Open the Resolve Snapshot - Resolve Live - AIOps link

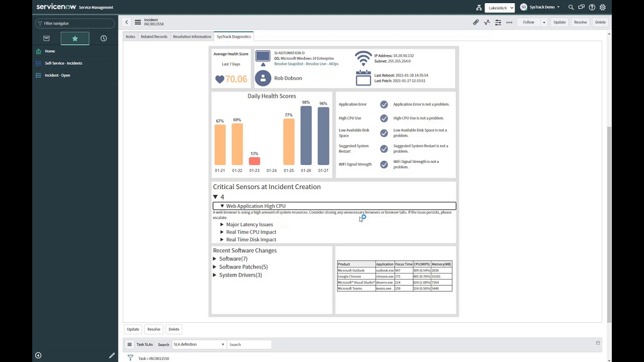click(306, 64)
